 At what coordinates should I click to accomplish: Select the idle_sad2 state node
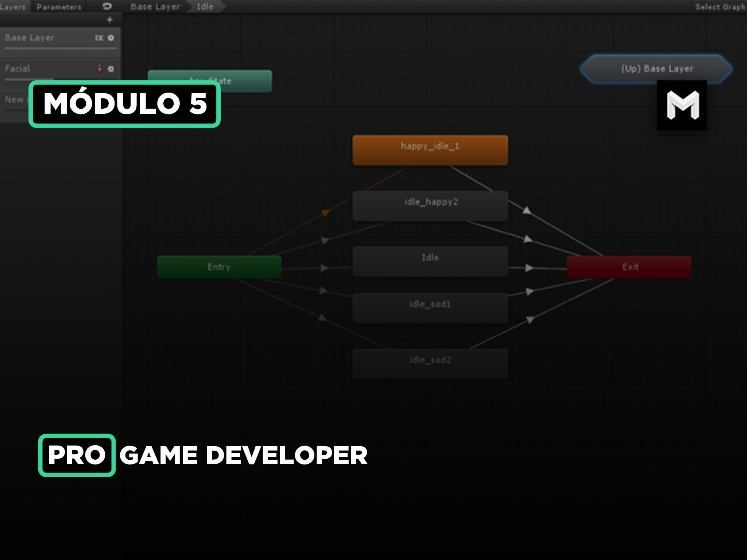[430, 364]
